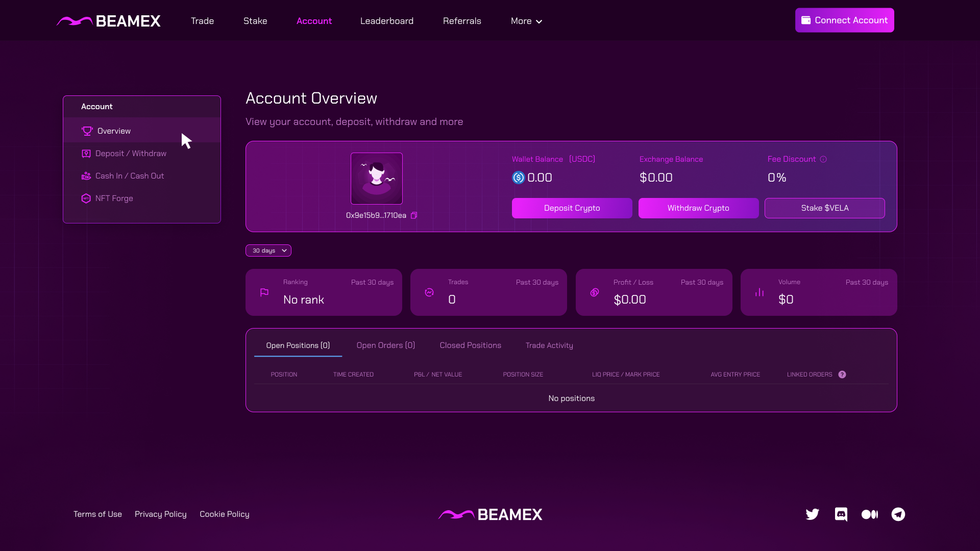The height and width of the screenshot is (551, 980).
Task: Open Medium icon in footer
Action: pos(869,514)
